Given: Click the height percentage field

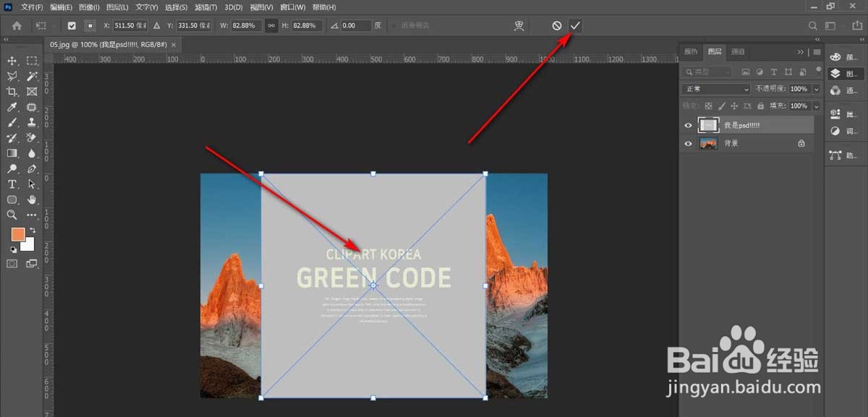Looking at the screenshot, I should point(307,25).
